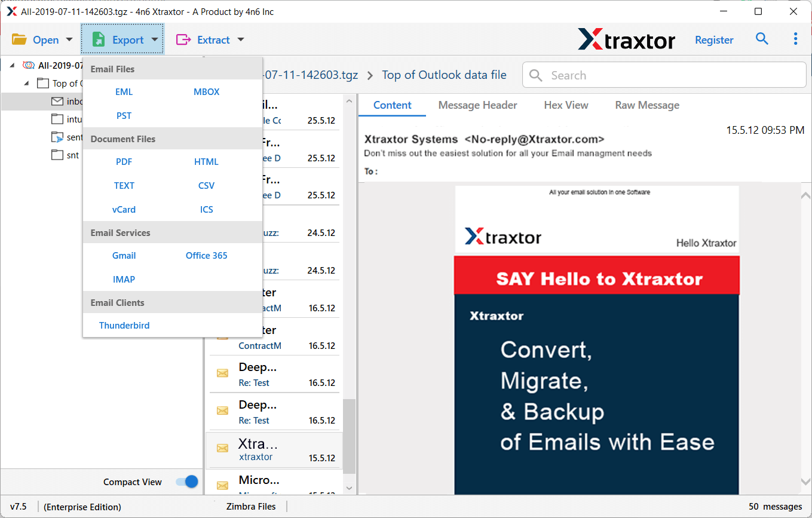Choose MBOX export format
Image resolution: width=812 pixels, height=518 pixels.
pos(207,92)
